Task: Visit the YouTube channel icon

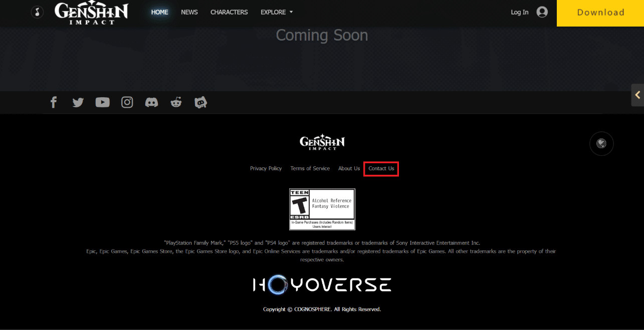Action: pyautogui.click(x=102, y=103)
